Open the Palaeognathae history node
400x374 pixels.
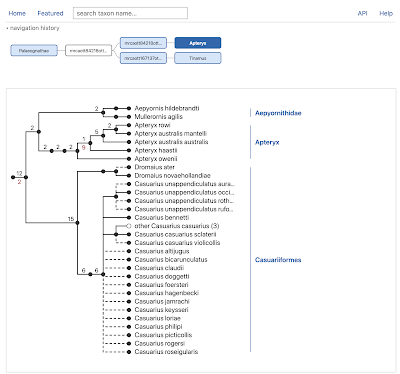coord(34,51)
